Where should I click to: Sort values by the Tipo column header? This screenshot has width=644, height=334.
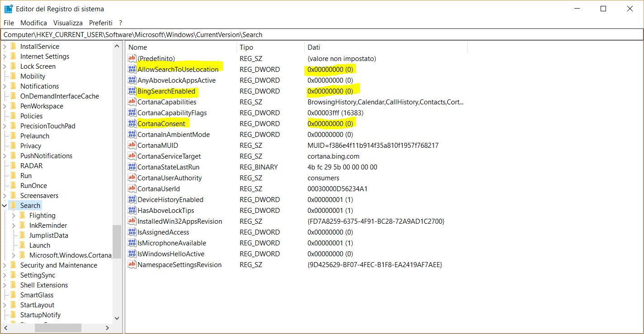(270, 47)
